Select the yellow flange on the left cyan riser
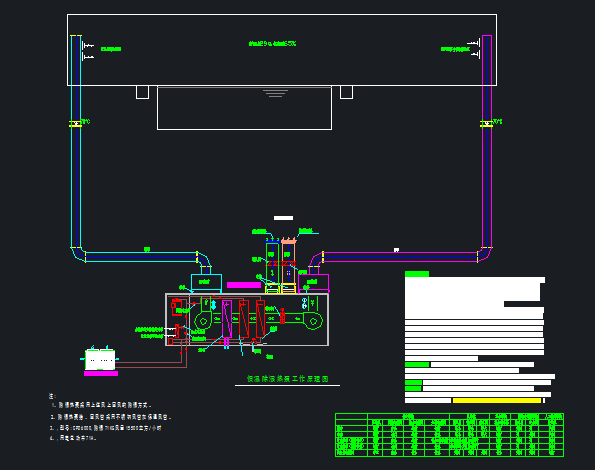The height and width of the screenshot is (470, 595). click(76, 124)
